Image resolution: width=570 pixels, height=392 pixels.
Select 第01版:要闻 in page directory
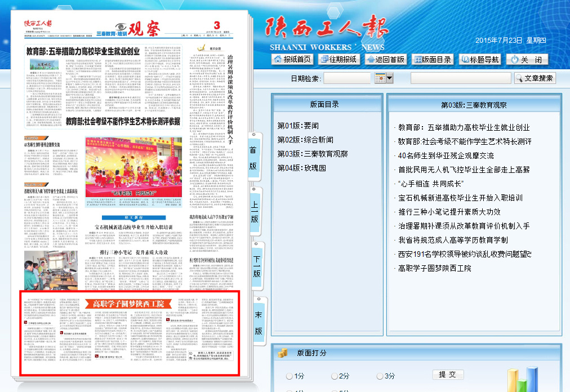pos(298,126)
